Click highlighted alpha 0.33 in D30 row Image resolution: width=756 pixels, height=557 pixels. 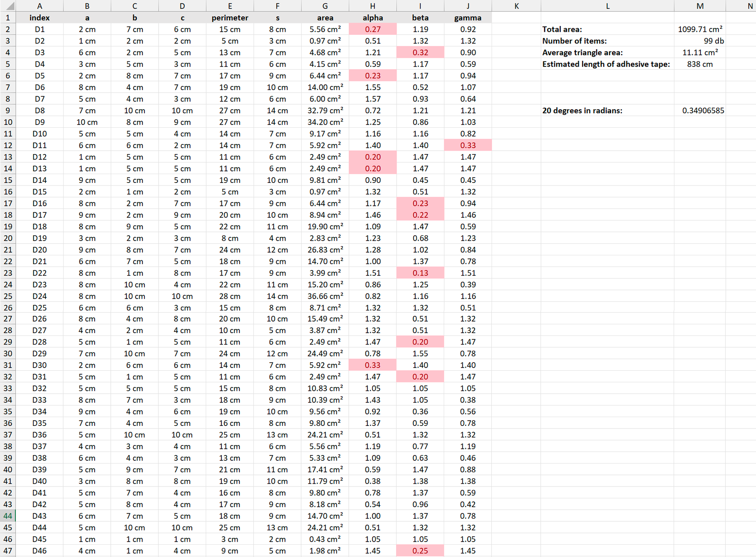coord(372,365)
